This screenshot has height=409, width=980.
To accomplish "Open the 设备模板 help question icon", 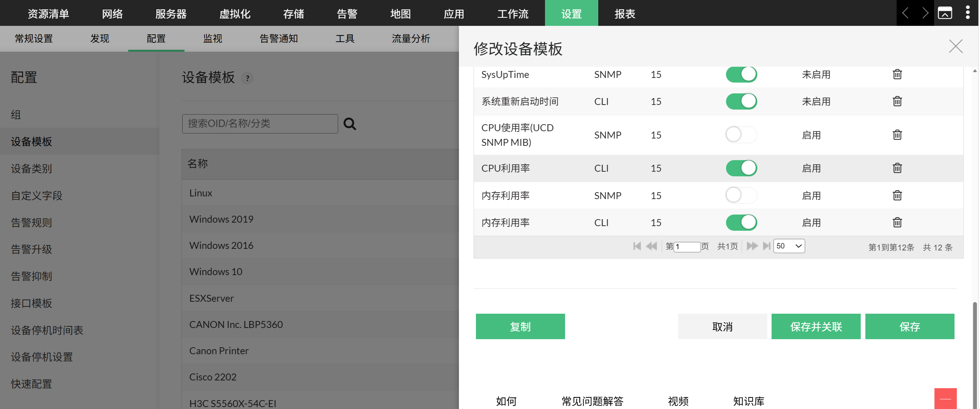I will click(x=247, y=78).
